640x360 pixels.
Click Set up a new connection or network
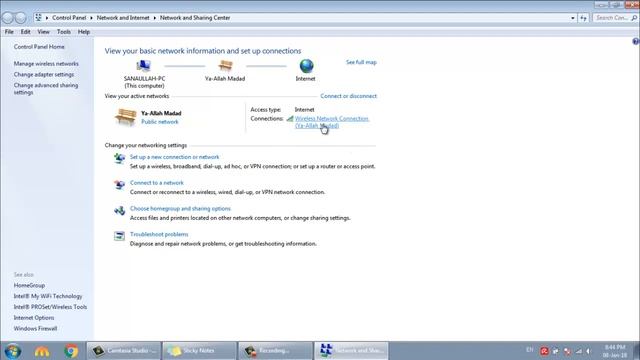coord(174,157)
